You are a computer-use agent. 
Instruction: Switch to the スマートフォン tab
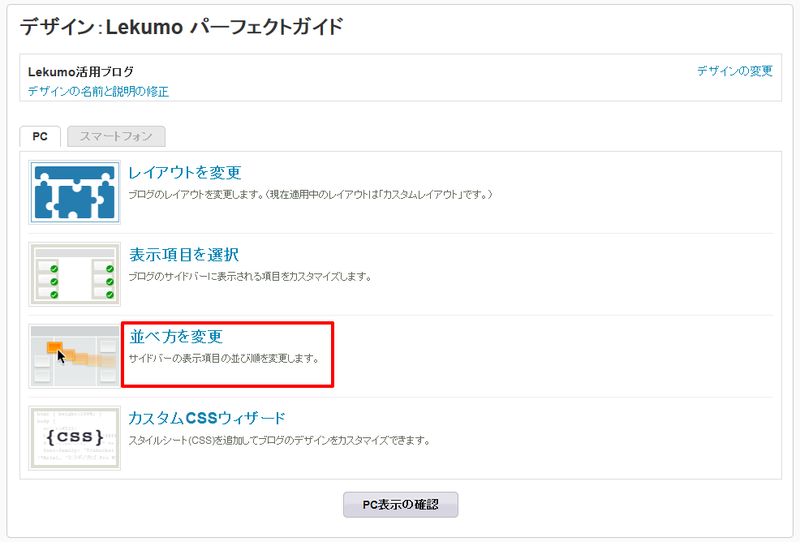point(116,136)
